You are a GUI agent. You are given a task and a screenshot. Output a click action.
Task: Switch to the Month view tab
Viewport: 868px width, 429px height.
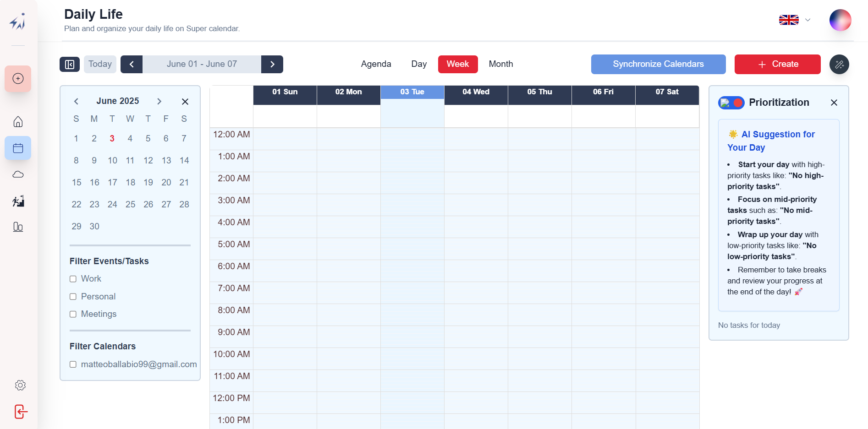pos(500,64)
